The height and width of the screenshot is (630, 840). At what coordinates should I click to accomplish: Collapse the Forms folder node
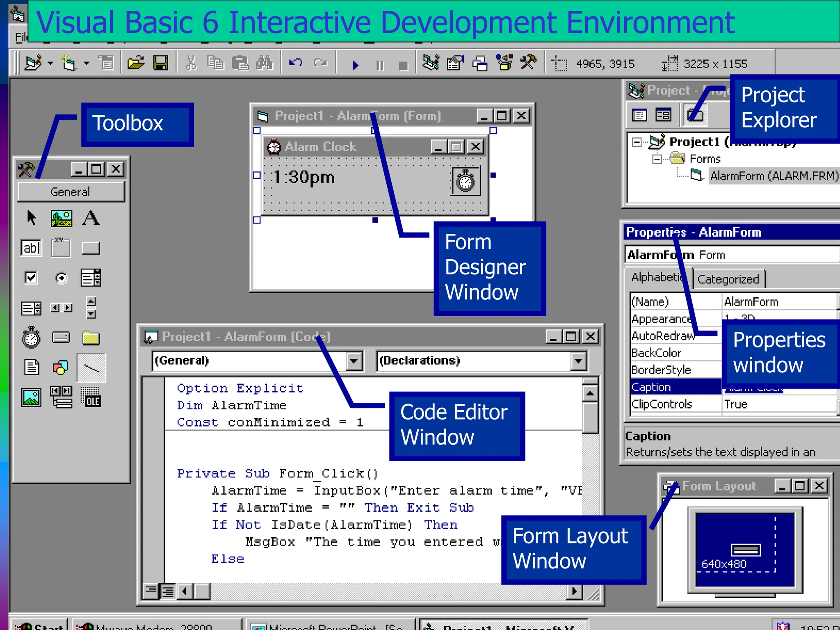(x=657, y=159)
